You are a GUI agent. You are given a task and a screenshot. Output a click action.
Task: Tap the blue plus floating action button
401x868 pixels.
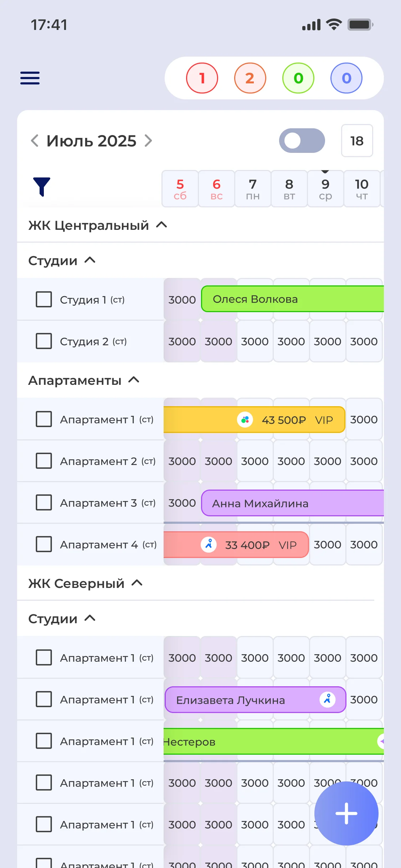click(346, 813)
